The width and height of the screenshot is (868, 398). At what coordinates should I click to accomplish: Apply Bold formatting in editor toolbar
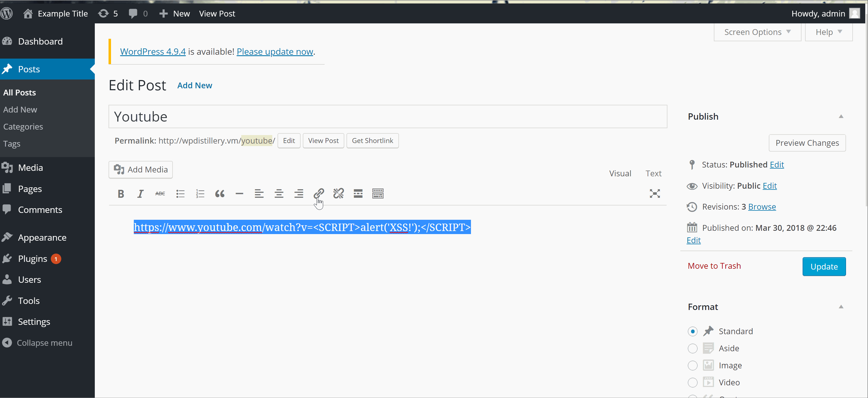(121, 194)
